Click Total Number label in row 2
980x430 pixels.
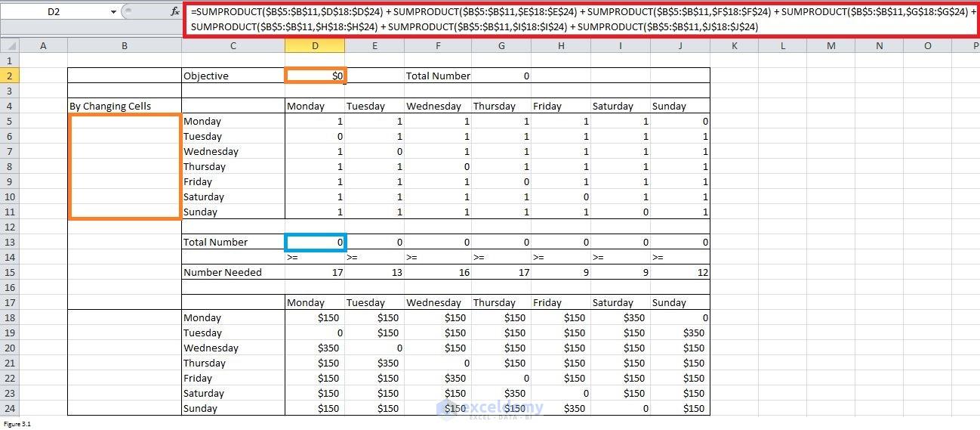click(x=438, y=76)
